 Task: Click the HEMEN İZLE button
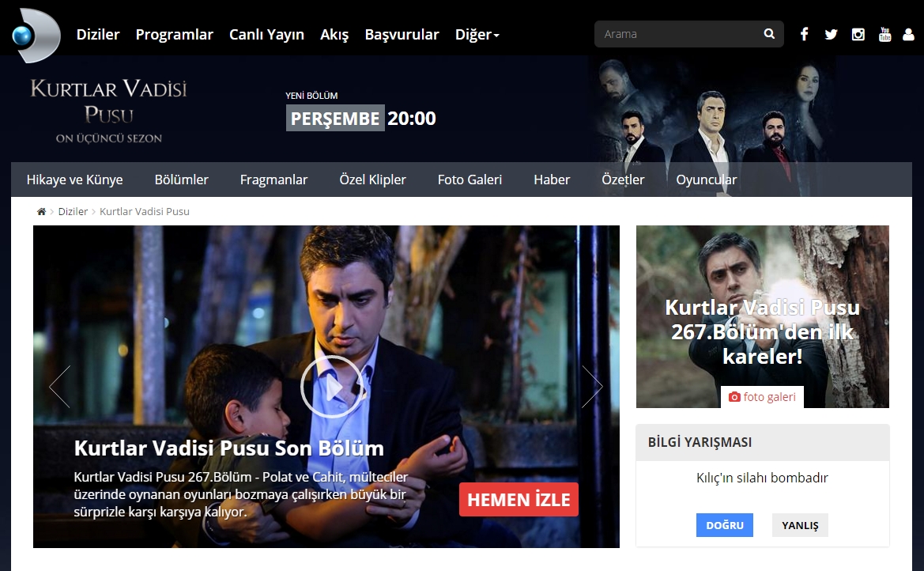pyautogui.click(x=519, y=500)
